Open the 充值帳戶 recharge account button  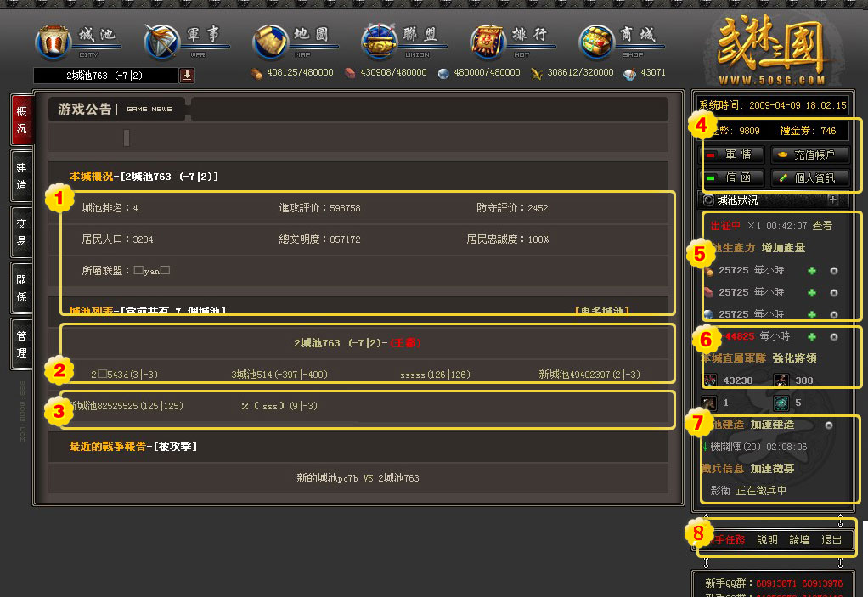click(x=810, y=155)
